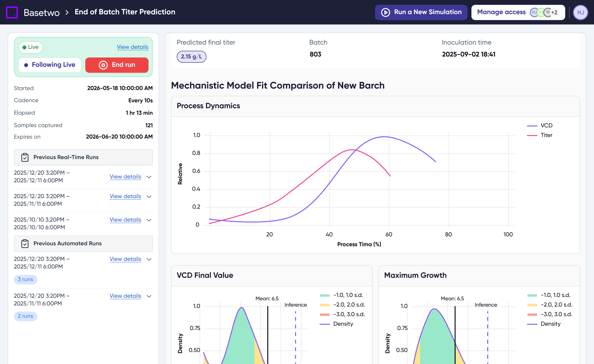Toggle Density line in Maximum Growth legend
The image size is (594, 364).
pos(544,324)
